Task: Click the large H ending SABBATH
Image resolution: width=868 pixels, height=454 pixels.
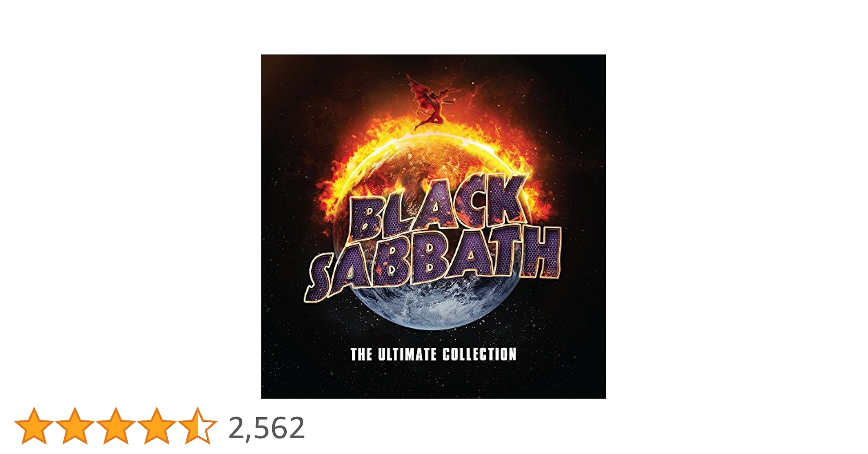Action: click(x=541, y=252)
